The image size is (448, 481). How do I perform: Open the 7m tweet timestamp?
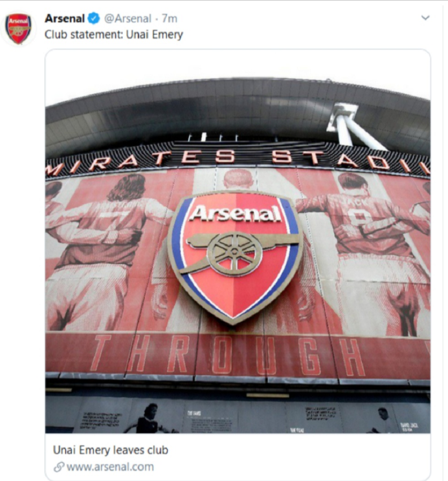(x=170, y=19)
